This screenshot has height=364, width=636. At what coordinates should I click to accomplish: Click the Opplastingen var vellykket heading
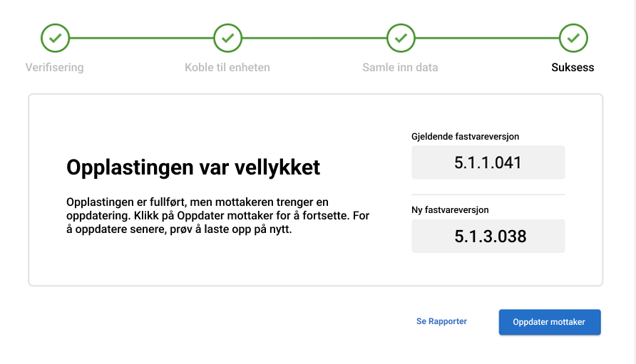pyautogui.click(x=193, y=167)
